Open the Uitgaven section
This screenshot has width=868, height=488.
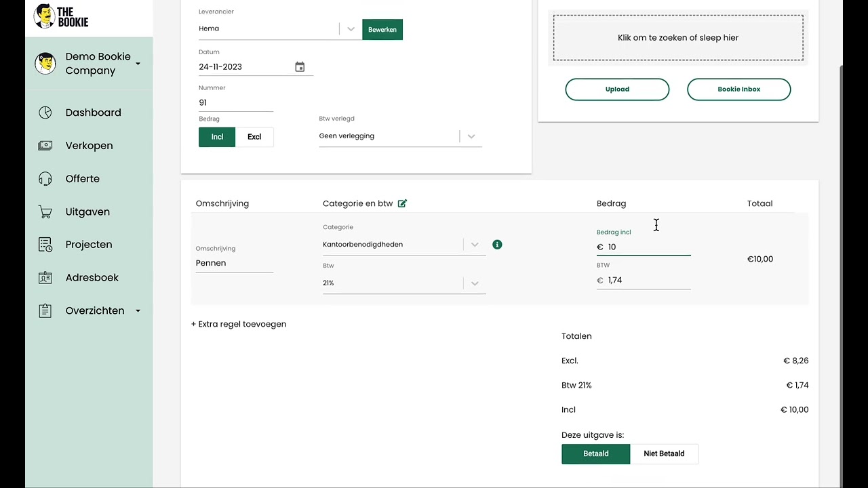tap(87, 212)
